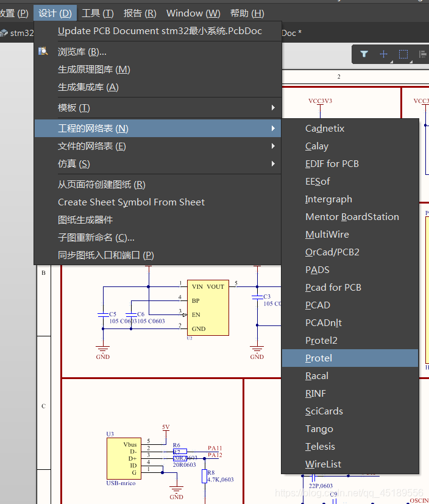Open the 报告 (R) menu
This screenshot has width=429, height=504.
(140, 13)
